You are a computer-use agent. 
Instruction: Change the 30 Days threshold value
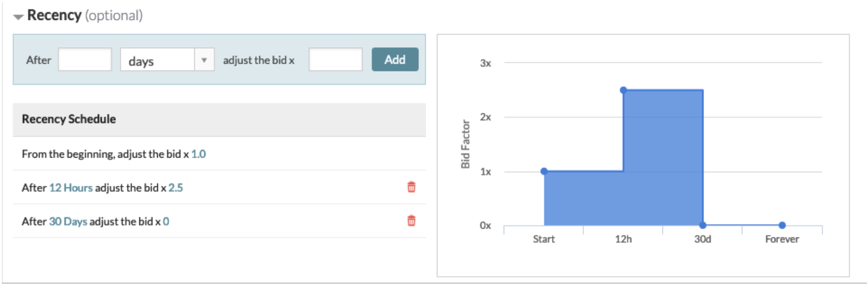68,221
